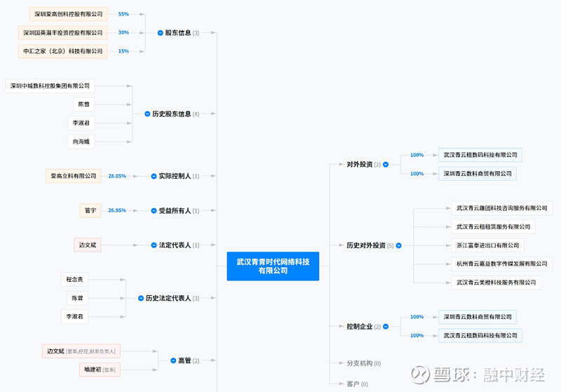Screen dimensions: 561x392
Task: Select the central node 武汉青青时代网络科技有限公司
Action: (273, 266)
